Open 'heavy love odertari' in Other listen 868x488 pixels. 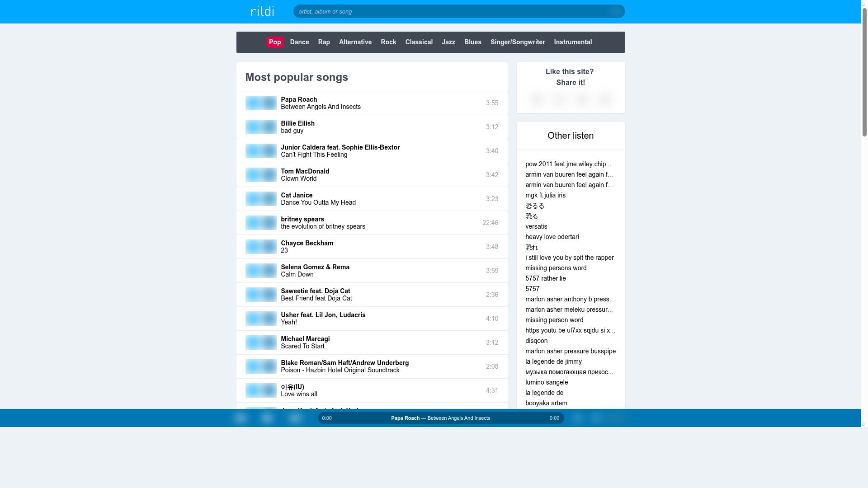pyautogui.click(x=552, y=237)
